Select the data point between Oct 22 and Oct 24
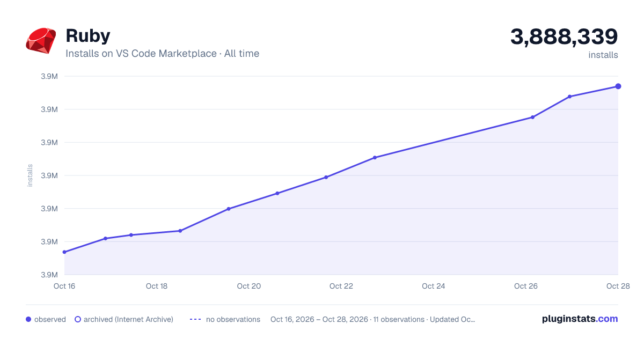The height and width of the screenshot is (338, 644). [x=375, y=158]
